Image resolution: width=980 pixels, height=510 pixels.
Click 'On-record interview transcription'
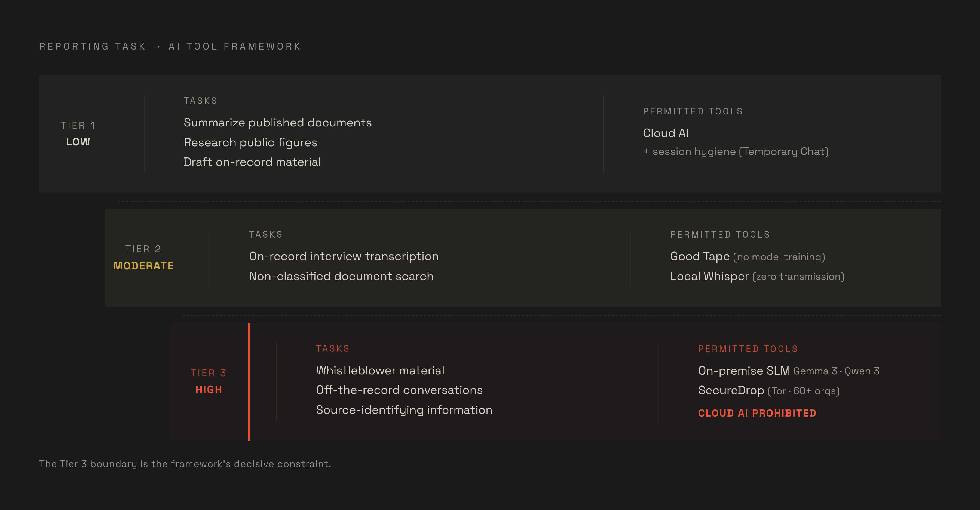344,257
